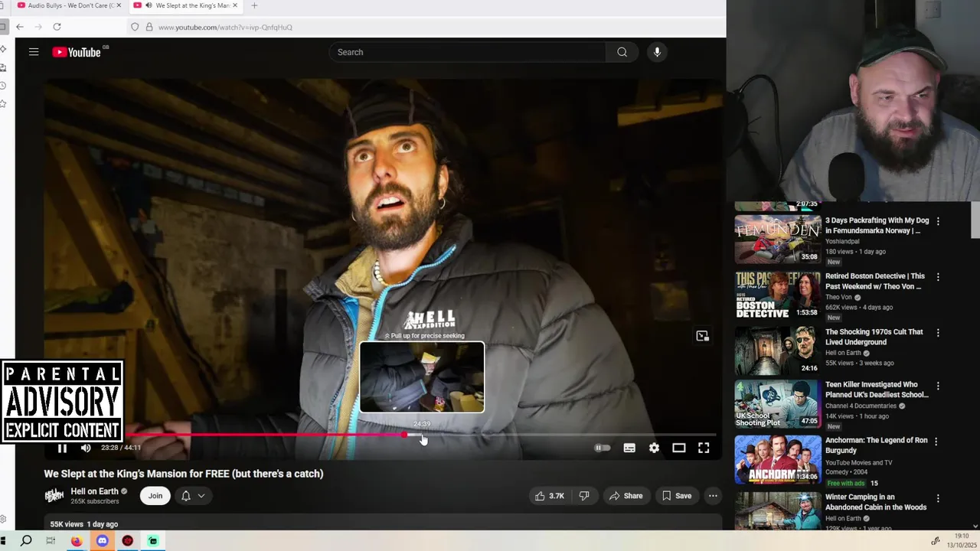Viewport: 980px width, 551px height.
Task: Open Anchorman: Legend of Ron Burgundy thumbnail
Action: pyautogui.click(x=778, y=460)
